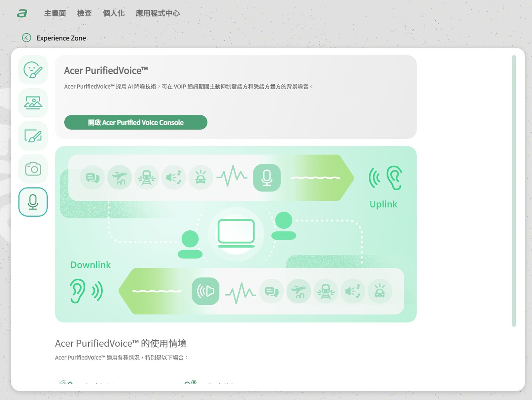Click the right person figure in diagram

284,226
